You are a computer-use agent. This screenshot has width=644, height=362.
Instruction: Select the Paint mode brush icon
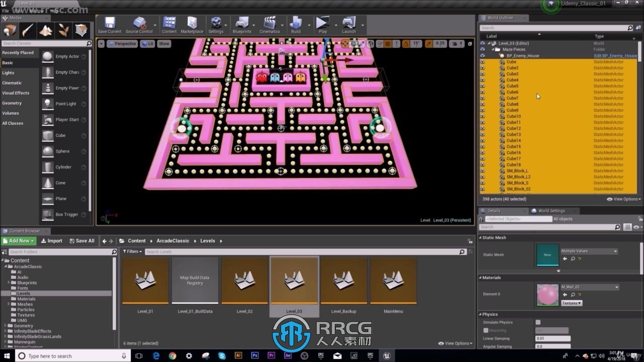pyautogui.click(x=28, y=31)
